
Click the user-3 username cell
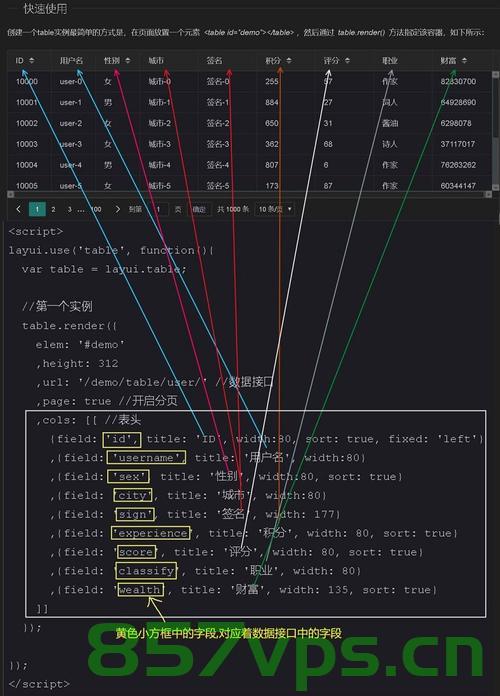tap(71, 144)
